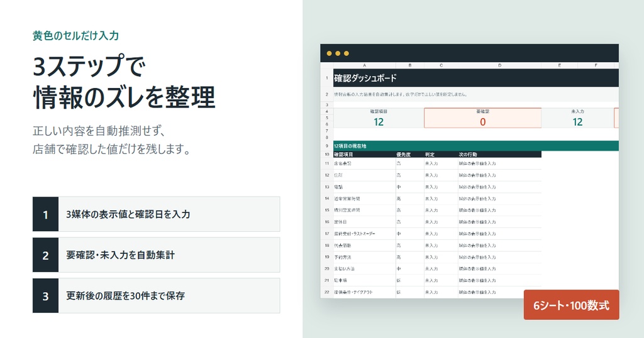This screenshot has height=338, width=644.
Task: Click the priority cell in the 電話 row
Action: pos(410,187)
